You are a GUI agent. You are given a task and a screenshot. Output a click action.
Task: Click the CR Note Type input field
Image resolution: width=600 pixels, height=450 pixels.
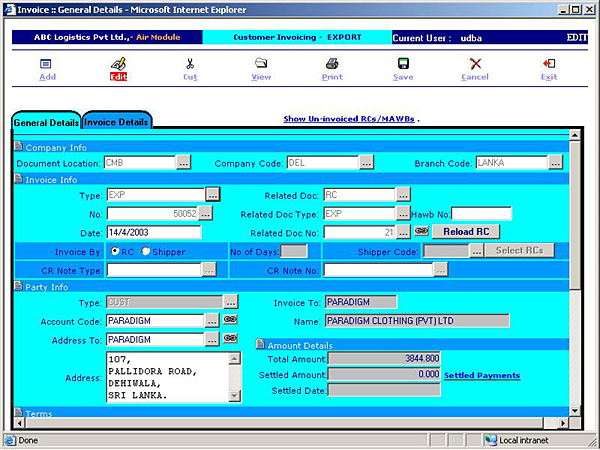(x=154, y=270)
